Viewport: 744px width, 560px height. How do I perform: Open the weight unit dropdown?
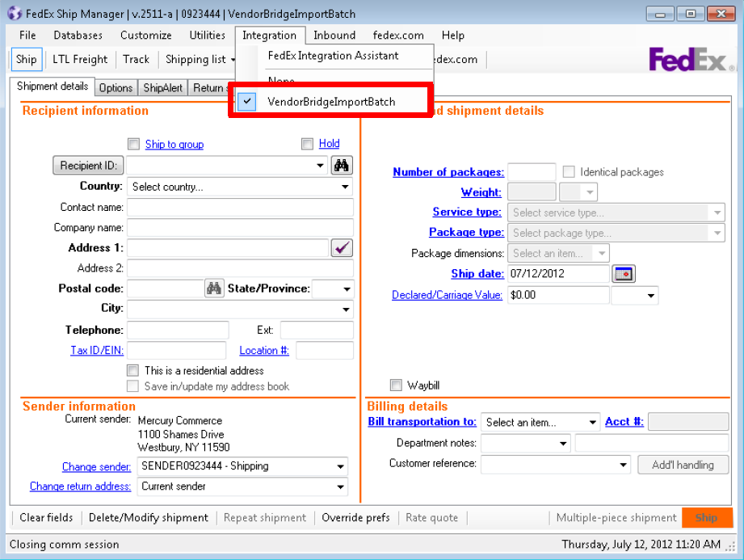click(590, 192)
